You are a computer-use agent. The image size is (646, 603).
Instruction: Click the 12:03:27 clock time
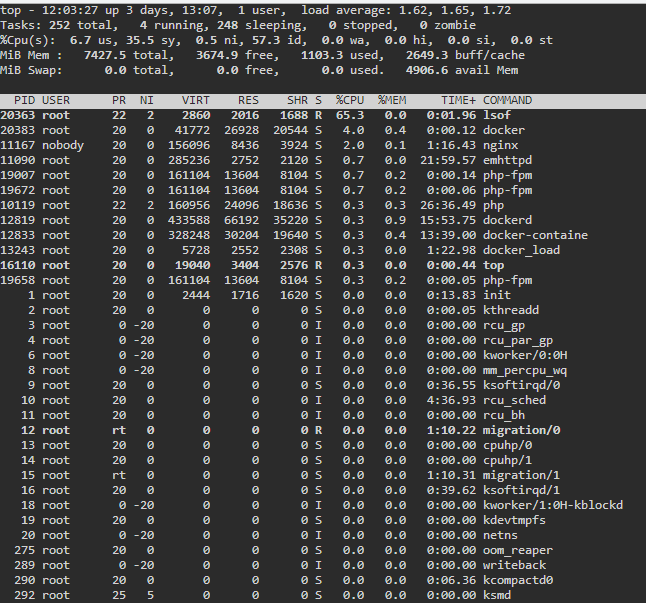70,10
